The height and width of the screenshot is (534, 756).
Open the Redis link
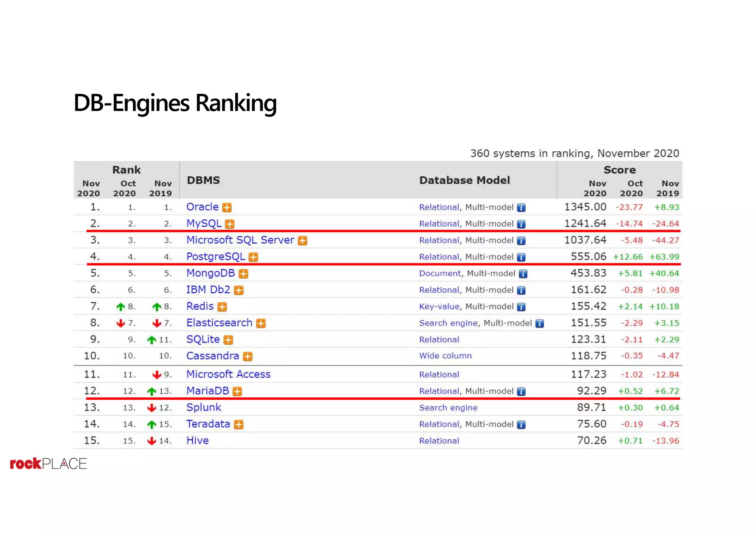coord(200,306)
